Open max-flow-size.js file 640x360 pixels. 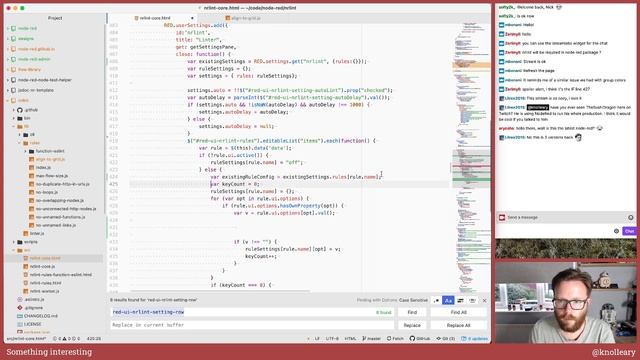[x=52, y=176]
